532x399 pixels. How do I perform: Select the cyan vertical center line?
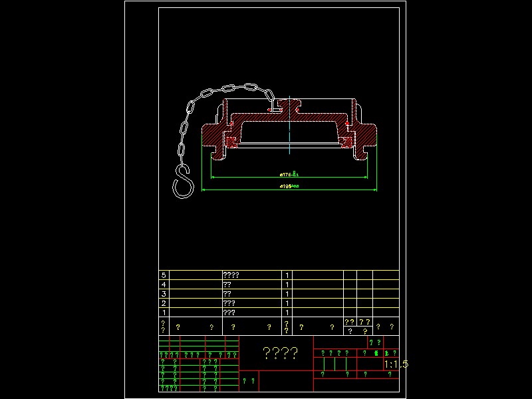click(x=289, y=125)
